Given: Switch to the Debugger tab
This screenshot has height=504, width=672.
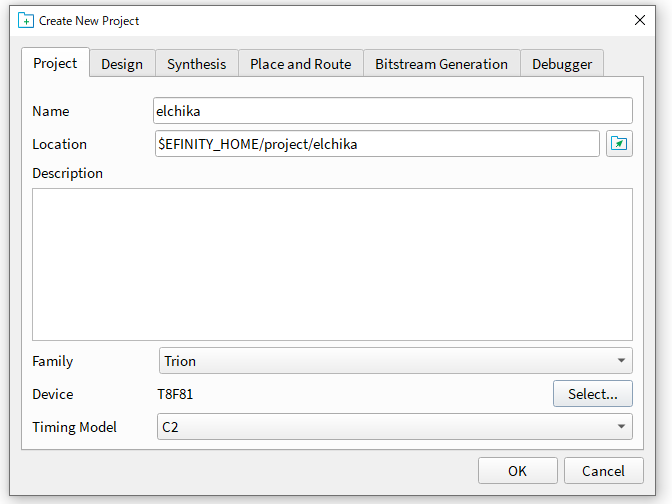Looking at the screenshot, I should [561, 64].
